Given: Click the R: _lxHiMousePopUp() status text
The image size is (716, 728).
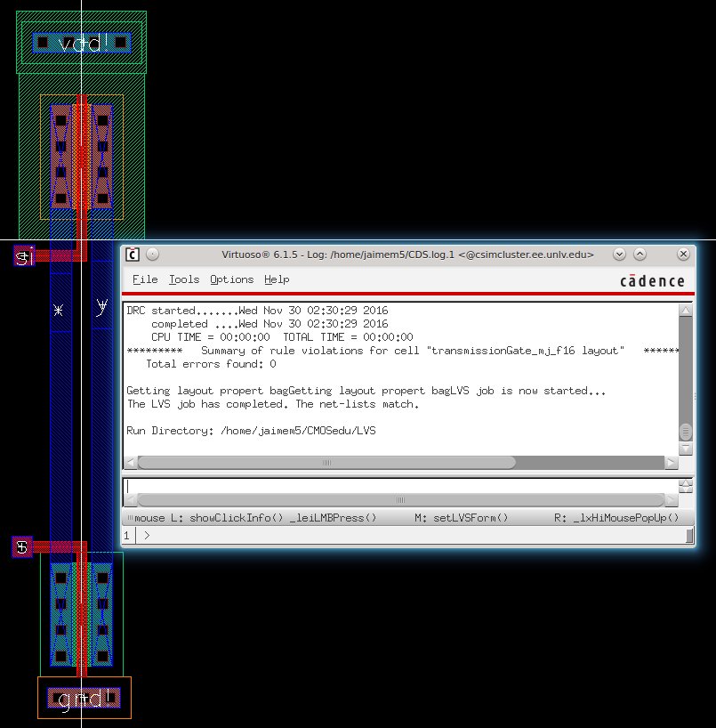Looking at the screenshot, I should [x=616, y=518].
